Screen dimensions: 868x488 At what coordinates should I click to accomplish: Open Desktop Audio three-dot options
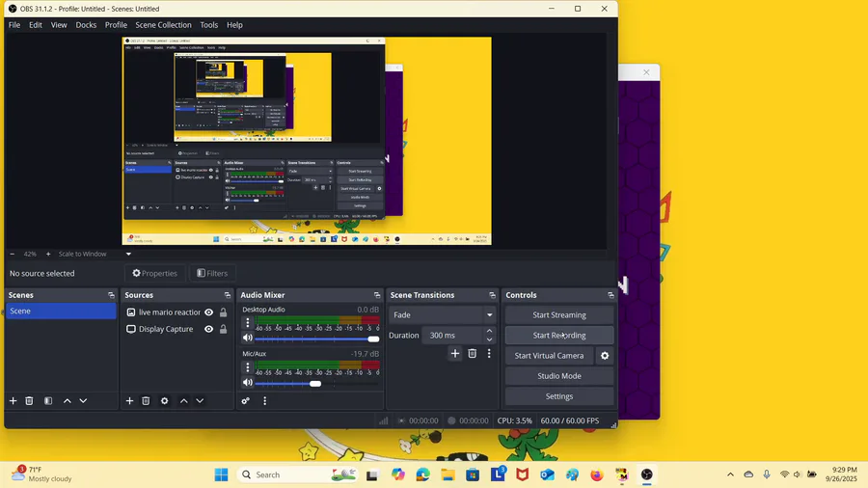point(248,322)
